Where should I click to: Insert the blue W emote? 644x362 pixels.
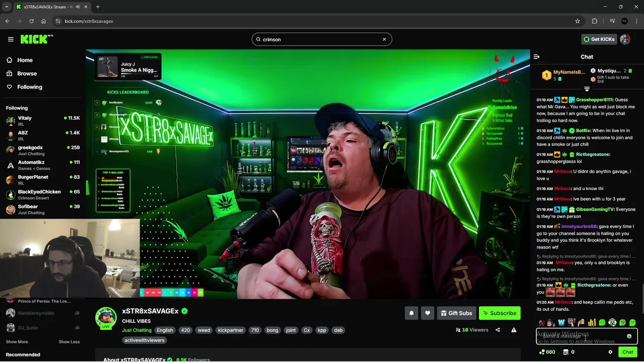point(561,323)
